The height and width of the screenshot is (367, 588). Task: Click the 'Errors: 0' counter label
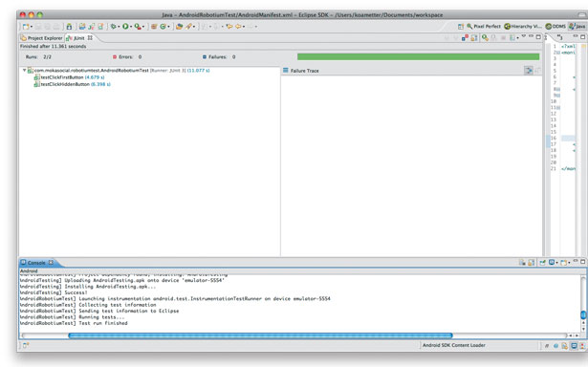tap(127, 57)
